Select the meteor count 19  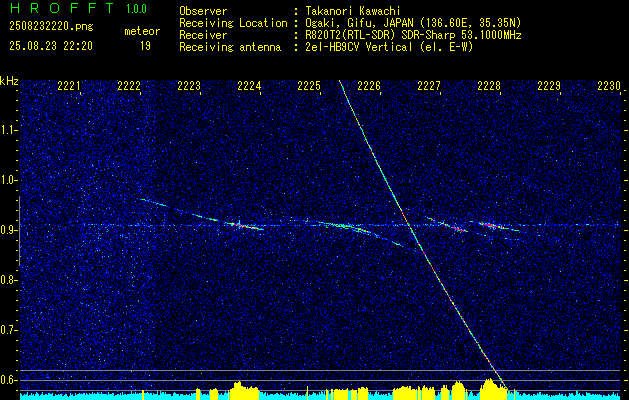click(x=145, y=46)
